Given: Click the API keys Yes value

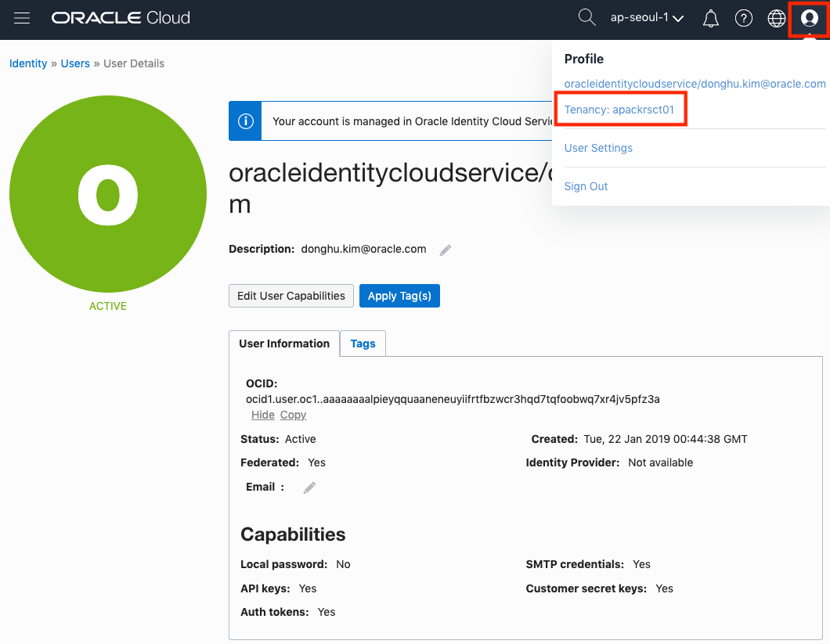Looking at the screenshot, I should click(308, 588).
